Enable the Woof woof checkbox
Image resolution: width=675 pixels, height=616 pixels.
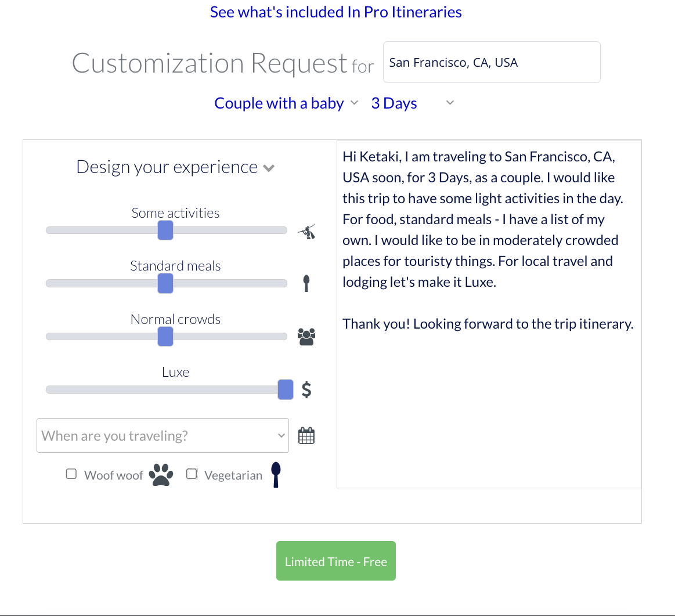pyautogui.click(x=71, y=474)
